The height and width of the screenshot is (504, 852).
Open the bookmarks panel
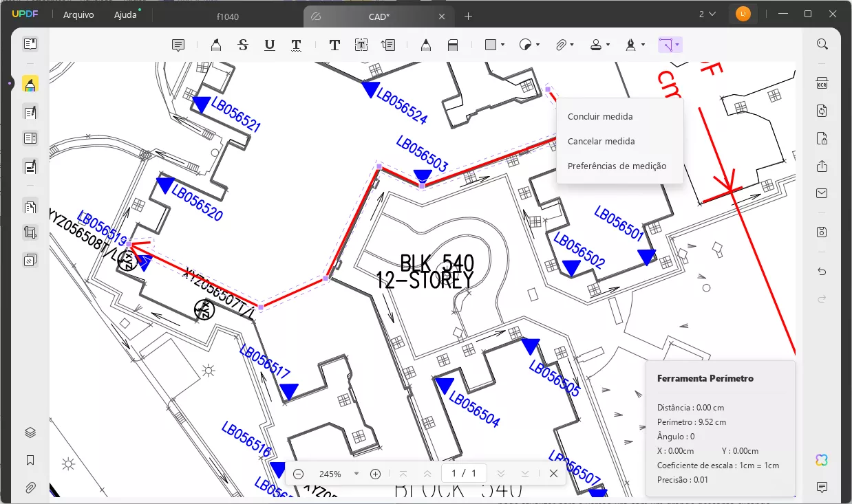click(x=30, y=460)
